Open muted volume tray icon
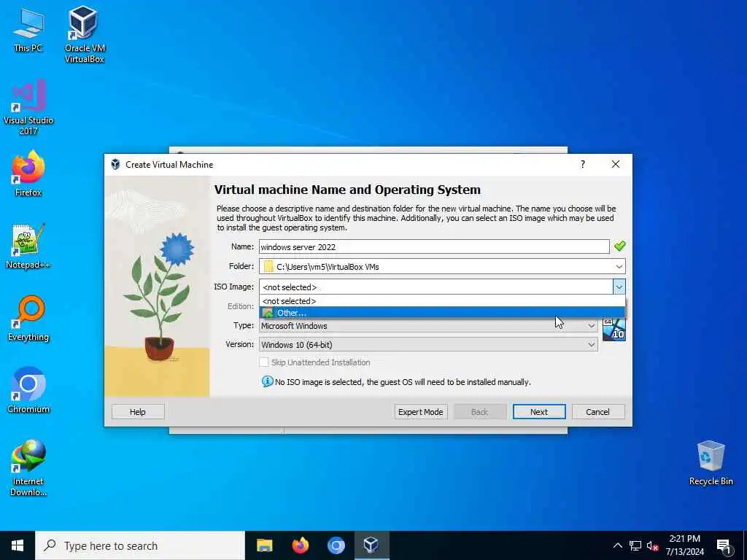The image size is (747, 560). [652, 545]
